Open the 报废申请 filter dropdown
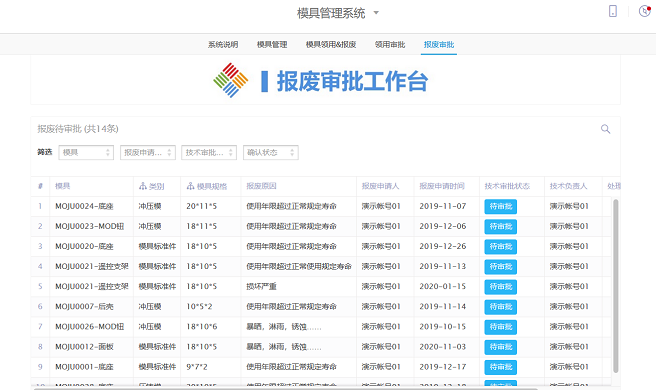 pyautogui.click(x=148, y=153)
